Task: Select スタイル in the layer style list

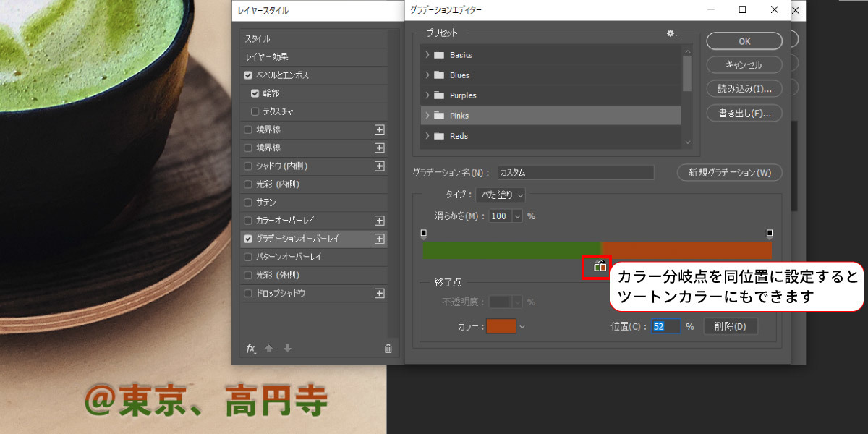Action: 313,39
